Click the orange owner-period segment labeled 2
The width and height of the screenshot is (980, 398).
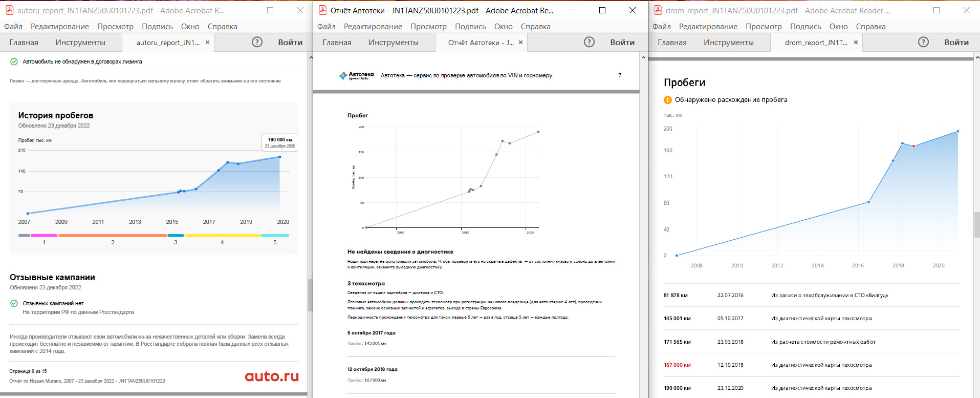tap(113, 236)
